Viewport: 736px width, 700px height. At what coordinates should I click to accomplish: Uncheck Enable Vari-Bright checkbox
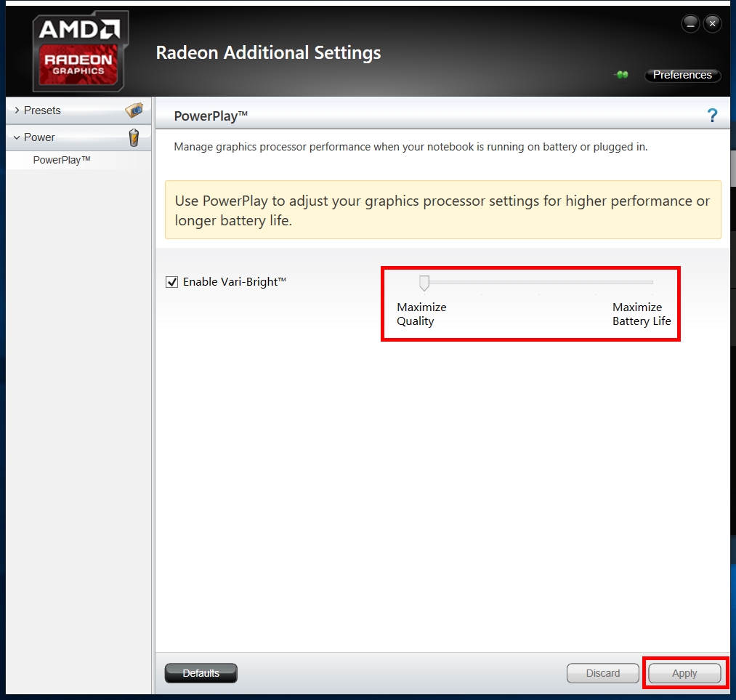coord(171,282)
